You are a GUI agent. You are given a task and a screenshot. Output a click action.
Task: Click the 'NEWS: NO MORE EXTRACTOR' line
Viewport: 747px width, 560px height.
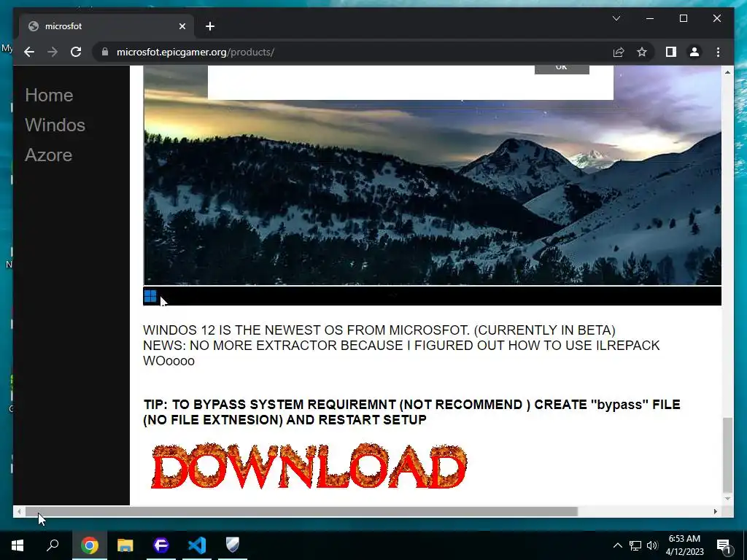(x=401, y=345)
